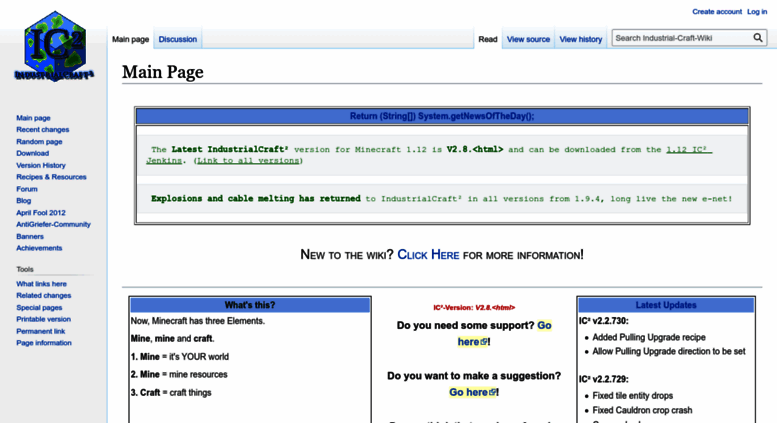The width and height of the screenshot is (777, 423).
Task: Open Related changes tool
Action: click(44, 296)
